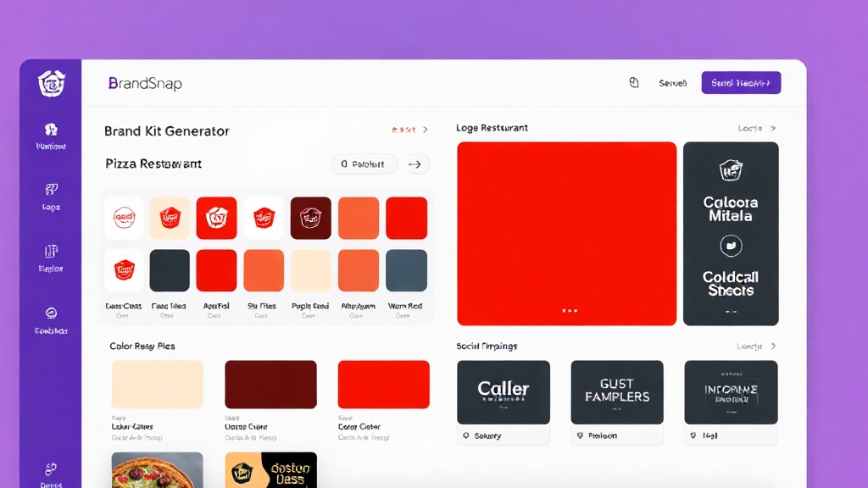This screenshot has width=868, height=488.
Task: Pick the cream swatch above Pugly Cood
Action: 311,270
